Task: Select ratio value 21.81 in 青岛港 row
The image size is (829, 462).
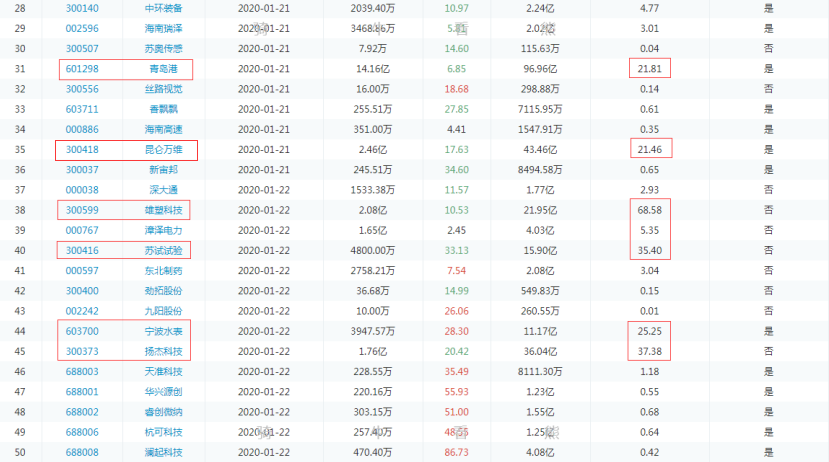Action: pos(649,69)
